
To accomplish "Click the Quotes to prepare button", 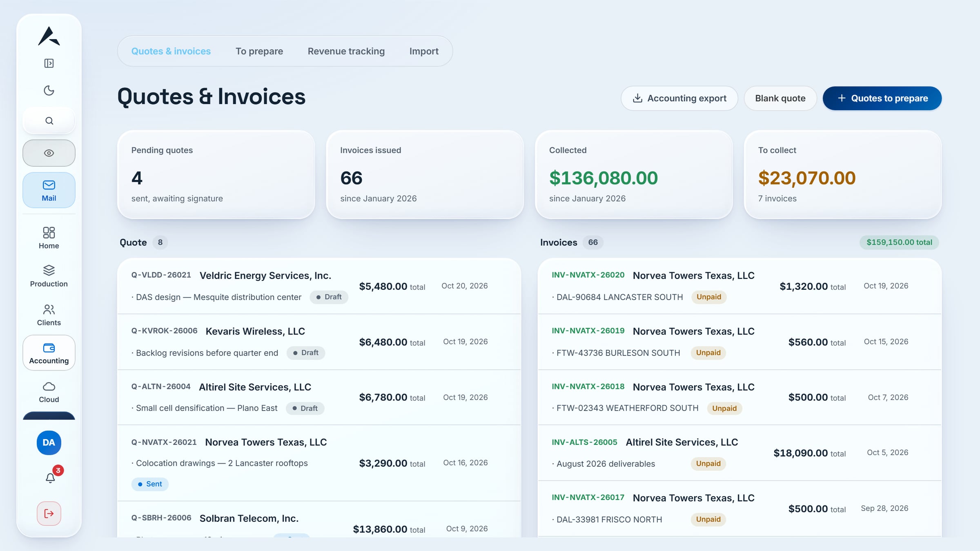I will [x=882, y=98].
